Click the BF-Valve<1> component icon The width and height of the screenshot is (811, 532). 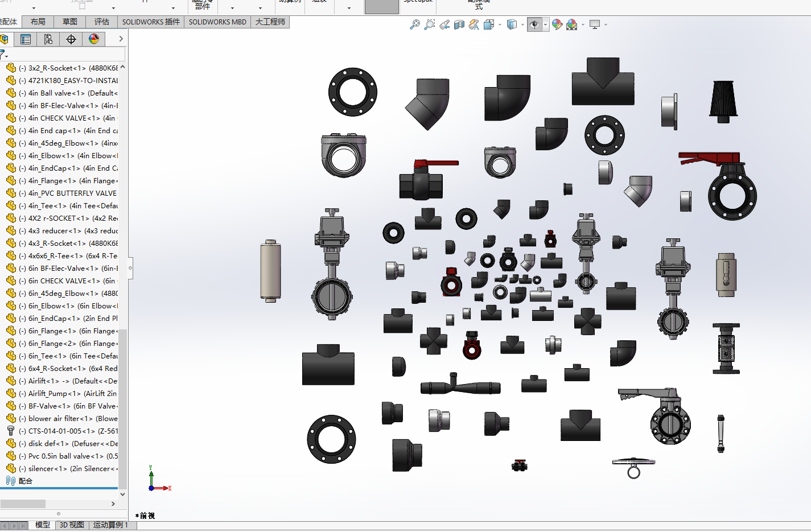tap(11, 406)
